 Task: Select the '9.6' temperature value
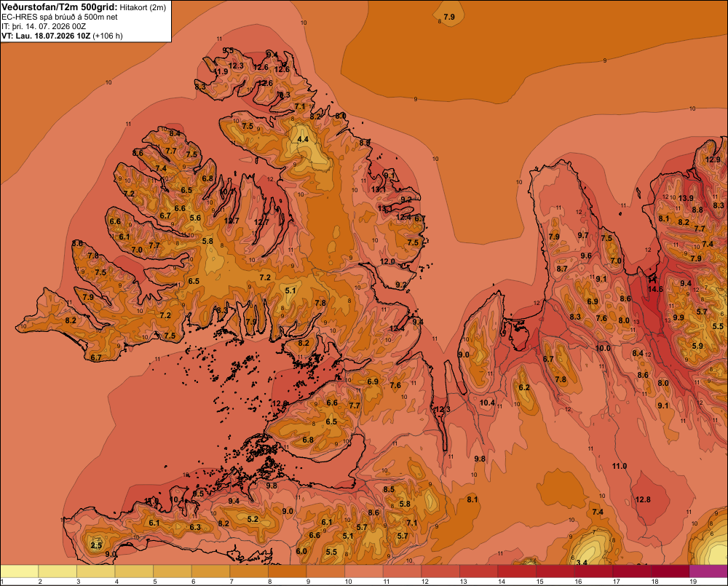click(x=586, y=256)
